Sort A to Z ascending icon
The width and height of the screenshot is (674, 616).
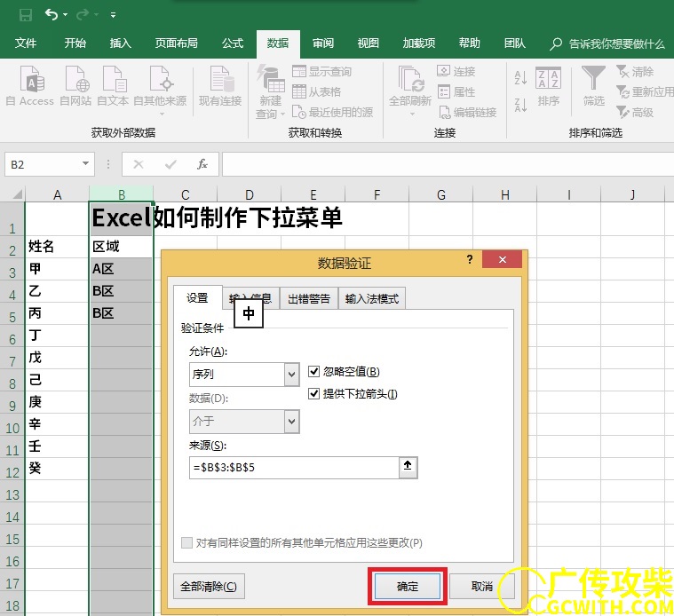pos(520,78)
